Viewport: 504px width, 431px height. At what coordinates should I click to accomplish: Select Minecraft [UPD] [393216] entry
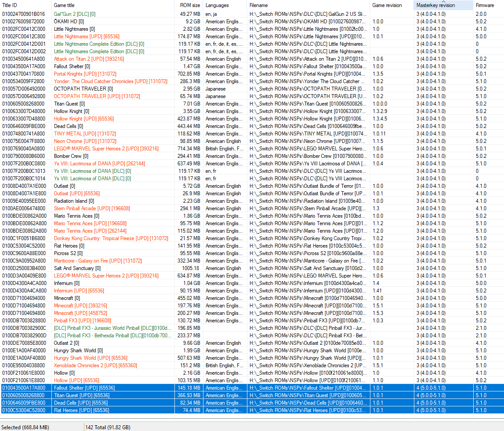(80, 306)
